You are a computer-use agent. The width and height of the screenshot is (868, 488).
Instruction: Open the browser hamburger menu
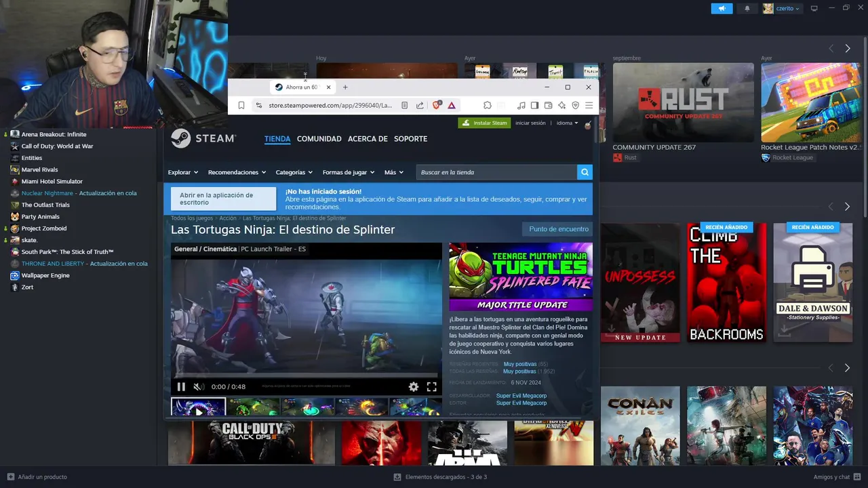(589, 105)
